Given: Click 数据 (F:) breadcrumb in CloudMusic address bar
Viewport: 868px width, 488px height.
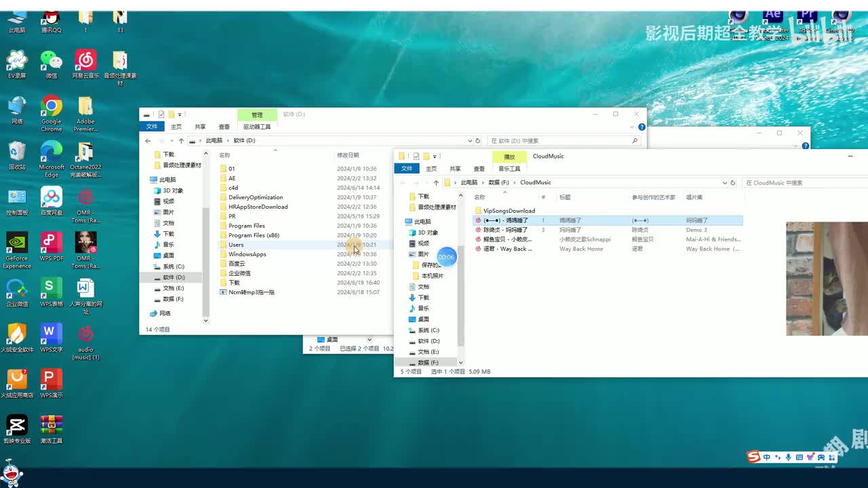Looking at the screenshot, I should (498, 183).
